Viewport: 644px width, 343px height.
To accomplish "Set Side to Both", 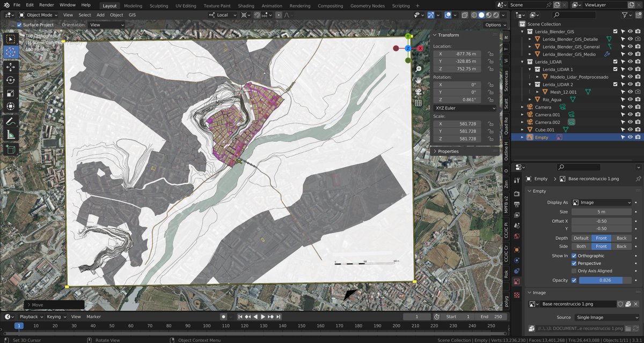I will 581,246.
